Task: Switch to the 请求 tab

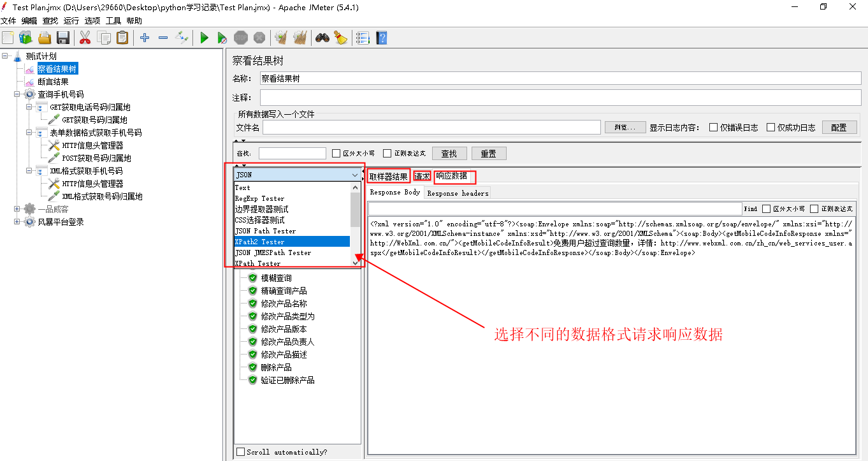Action: pyautogui.click(x=422, y=177)
